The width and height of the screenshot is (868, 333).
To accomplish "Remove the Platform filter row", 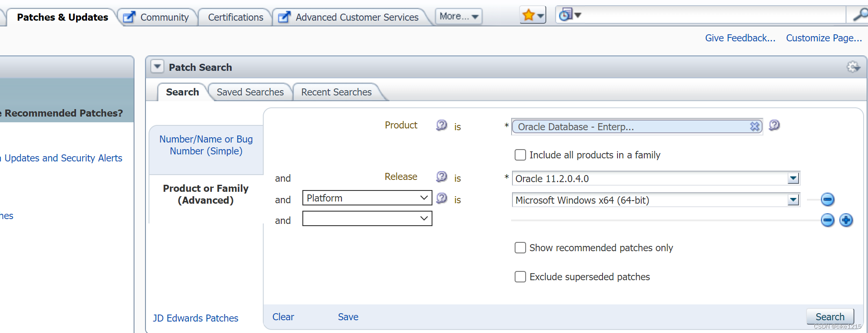I will click(827, 200).
